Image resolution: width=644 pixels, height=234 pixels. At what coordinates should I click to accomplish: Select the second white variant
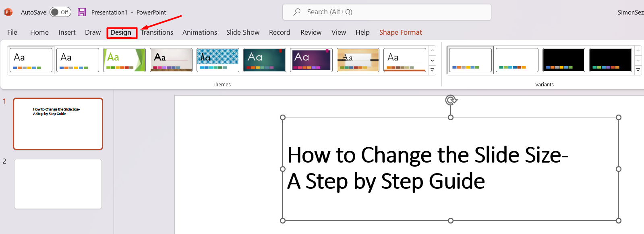[x=517, y=60]
